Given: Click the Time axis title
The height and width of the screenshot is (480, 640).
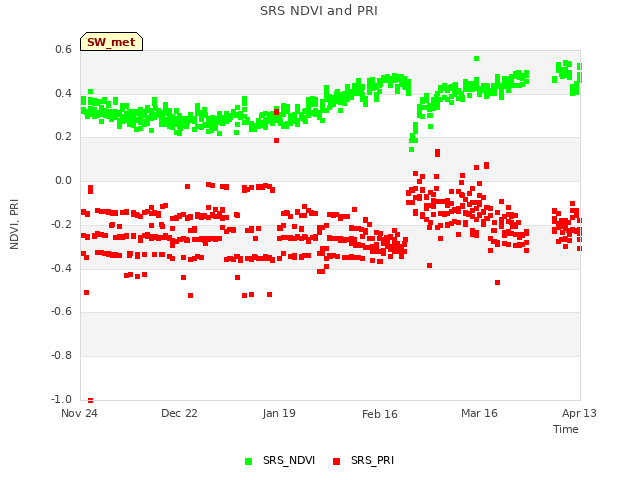Looking at the screenshot, I should point(565,429).
